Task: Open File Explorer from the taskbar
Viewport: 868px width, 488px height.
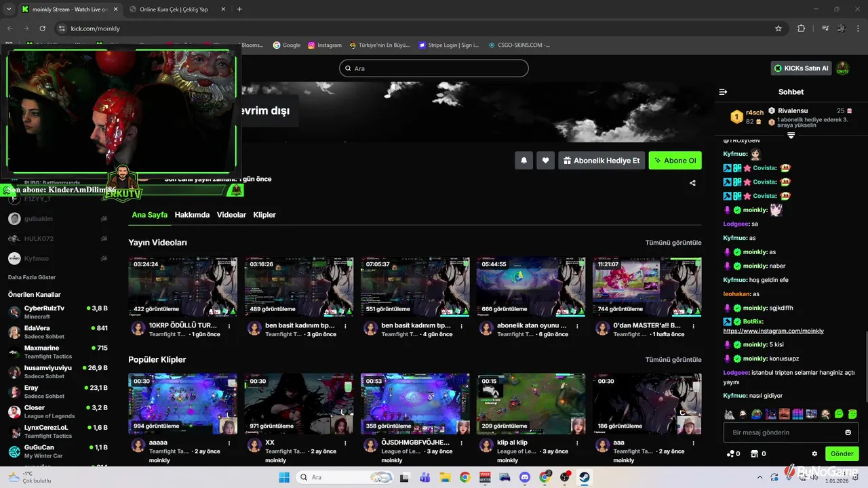Action: tap(445, 477)
